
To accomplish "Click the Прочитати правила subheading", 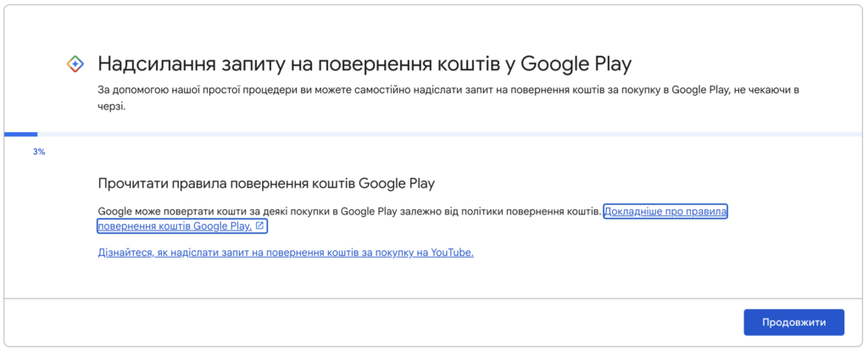I will point(266,183).
